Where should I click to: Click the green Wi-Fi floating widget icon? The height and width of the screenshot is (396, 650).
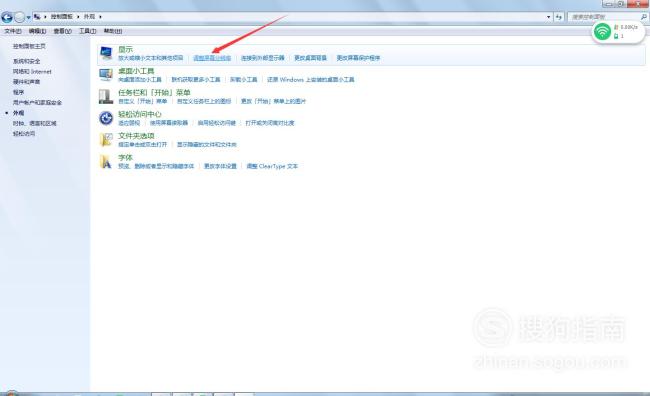(602, 32)
